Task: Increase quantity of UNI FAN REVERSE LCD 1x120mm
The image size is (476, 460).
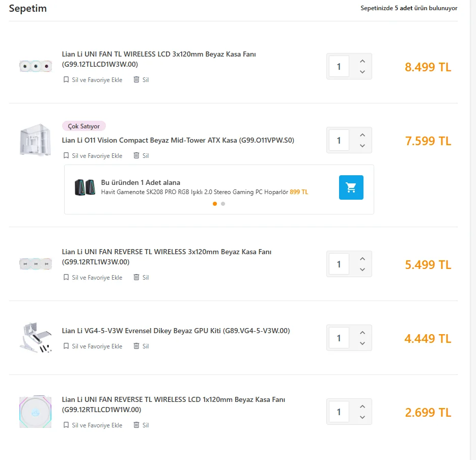Action: pos(362,407)
